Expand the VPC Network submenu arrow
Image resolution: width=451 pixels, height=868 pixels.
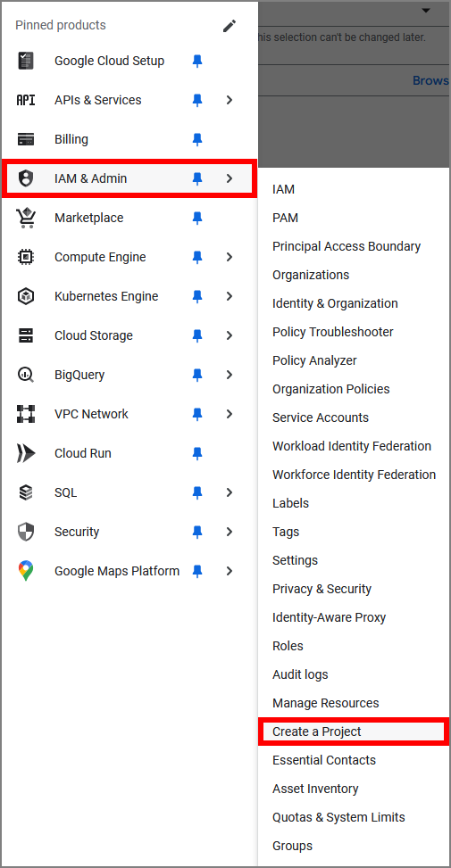tap(230, 414)
